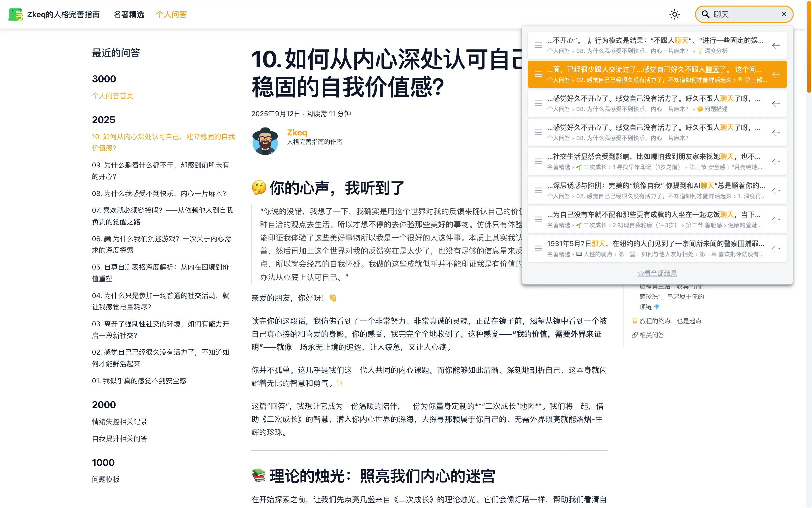Jump to 旅程的终点，也是起点 in table of contents
Image resolution: width=812 pixels, height=508 pixels.
pos(667,321)
